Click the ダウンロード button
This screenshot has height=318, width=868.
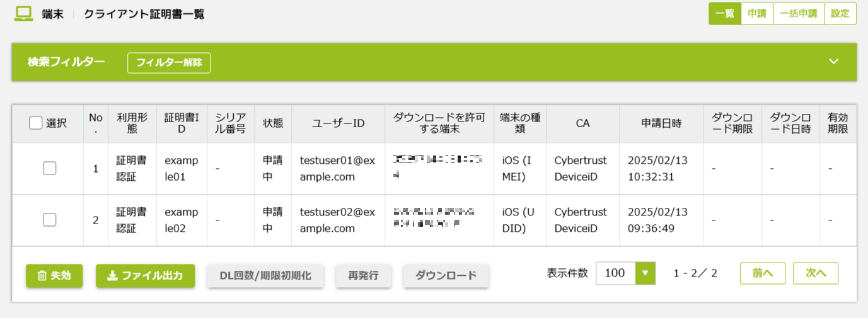tap(446, 276)
